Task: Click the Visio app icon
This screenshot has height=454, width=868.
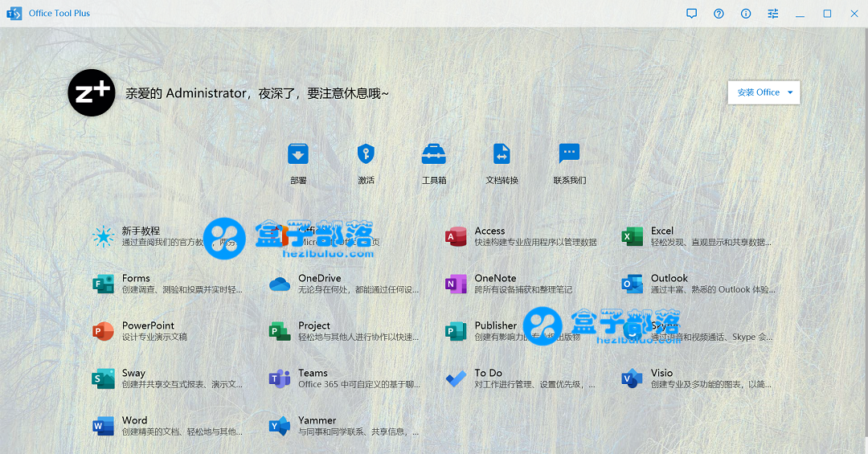Action: pos(632,378)
